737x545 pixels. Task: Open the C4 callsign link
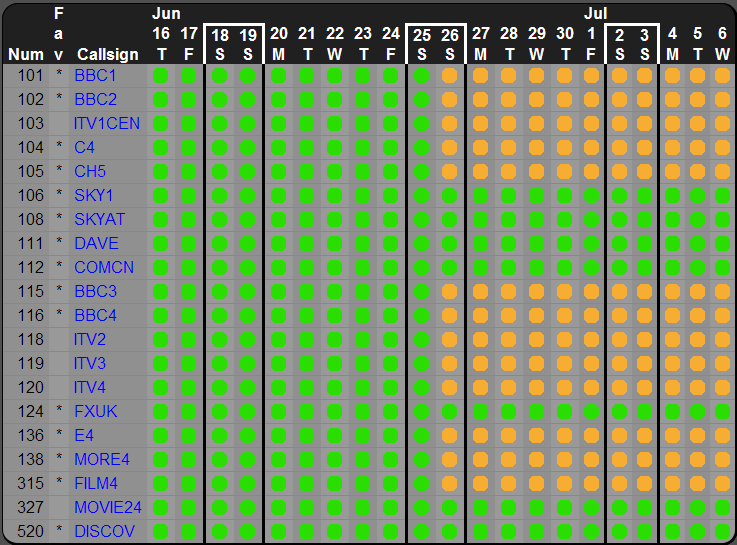(85, 148)
